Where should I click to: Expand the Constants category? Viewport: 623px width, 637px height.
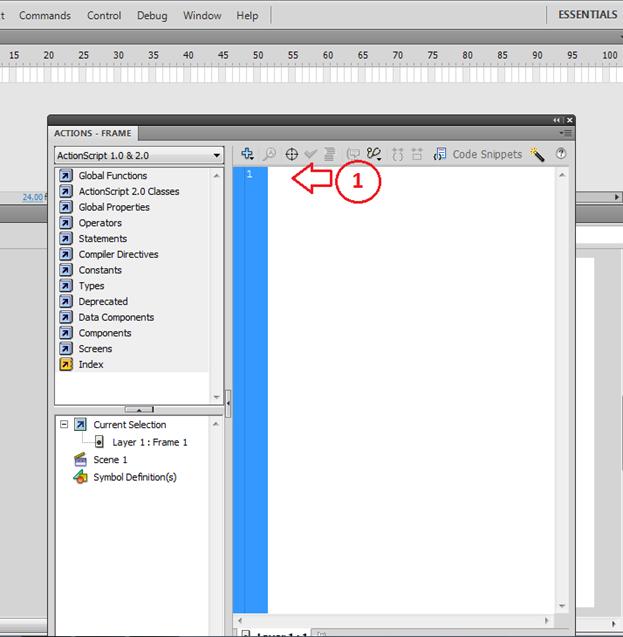[x=91, y=270]
